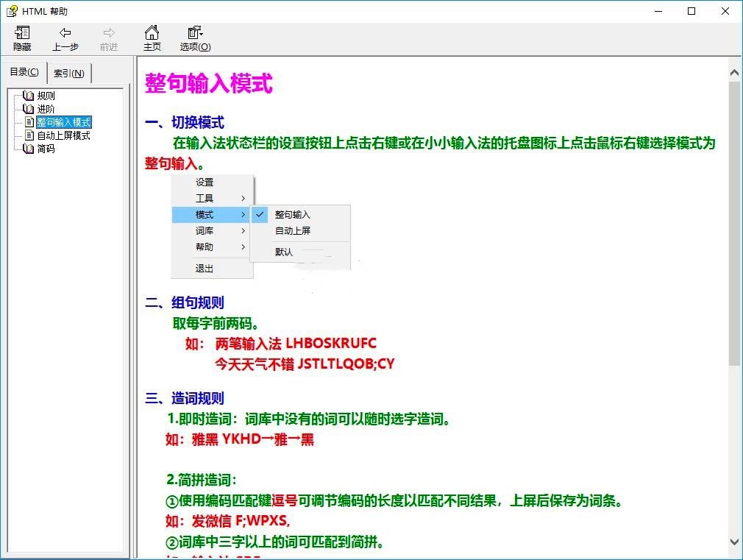Click the 整句输入模式 page heading
Screen dimensions: 743x560
[209, 84]
